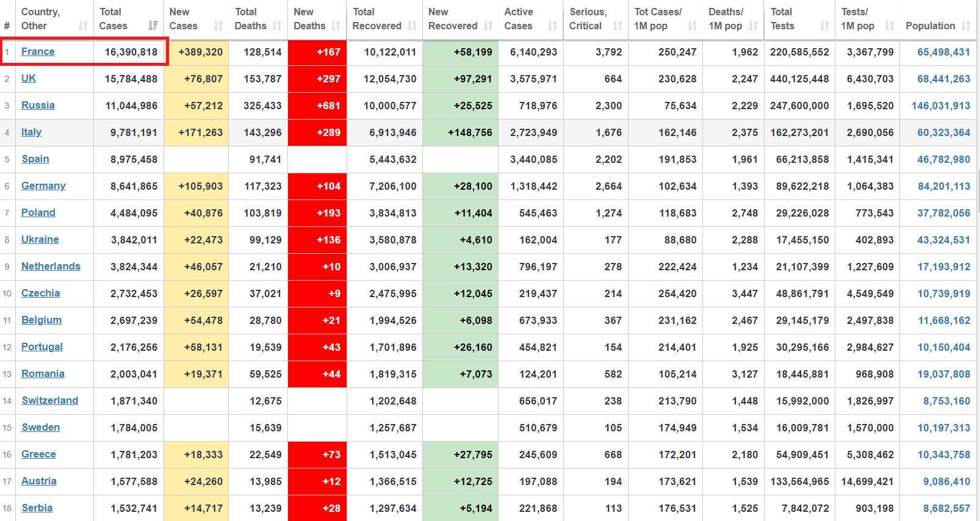The image size is (980, 521).
Task: Open the UK country link
Action: (29, 79)
